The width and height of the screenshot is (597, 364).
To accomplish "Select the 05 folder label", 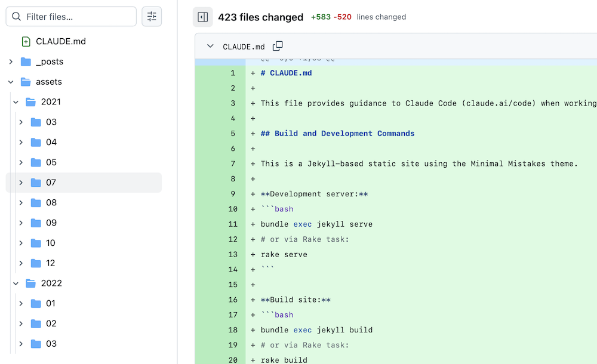I will (x=51, y=162).
